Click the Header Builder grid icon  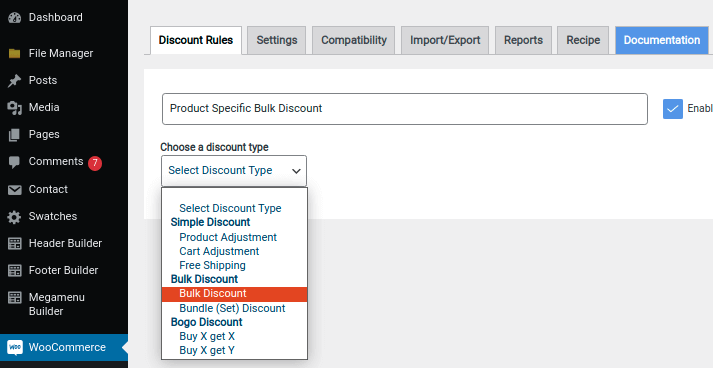coord(15,244)
